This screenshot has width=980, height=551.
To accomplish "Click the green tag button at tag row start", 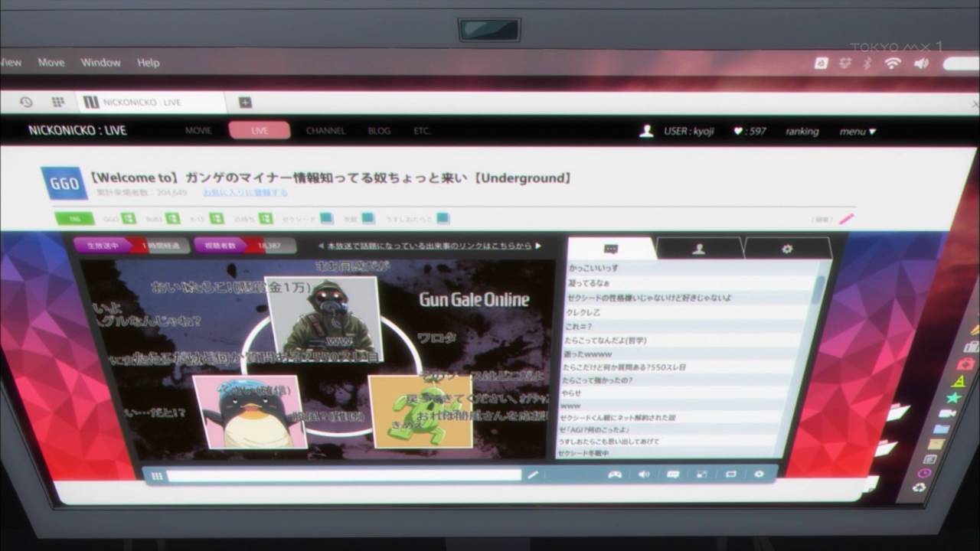I will click(x=75, y=219).
